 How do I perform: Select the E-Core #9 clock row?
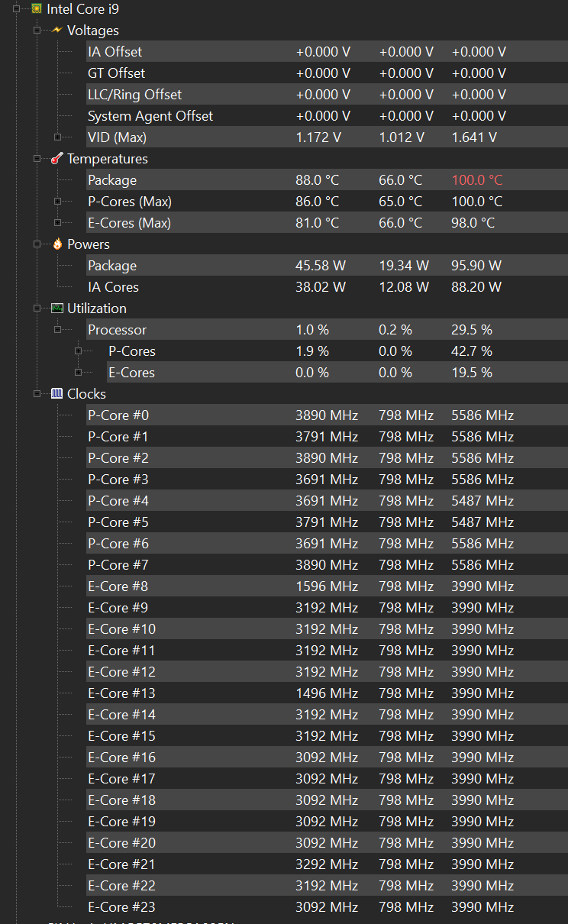point(326,608)
